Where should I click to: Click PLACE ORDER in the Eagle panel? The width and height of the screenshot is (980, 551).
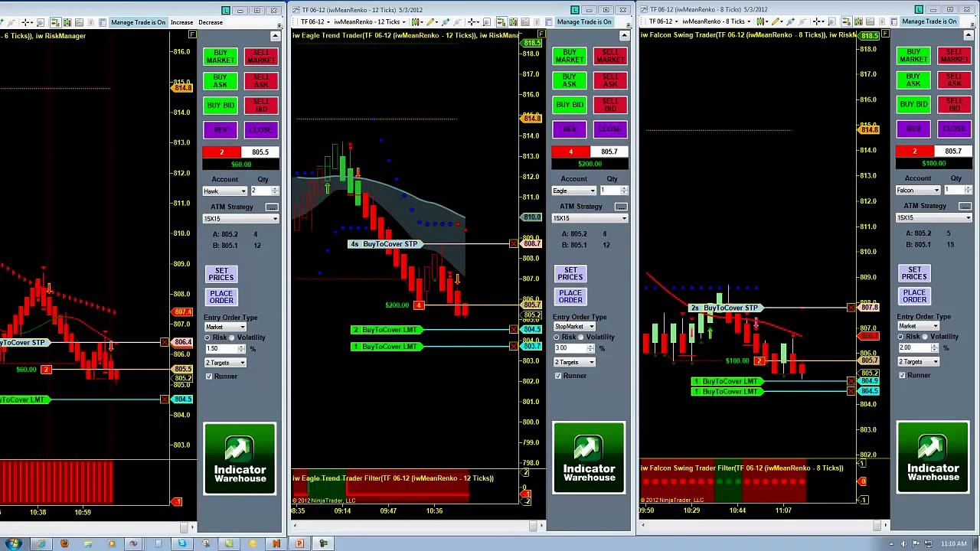pyautogui.click(x=570, y=296)
